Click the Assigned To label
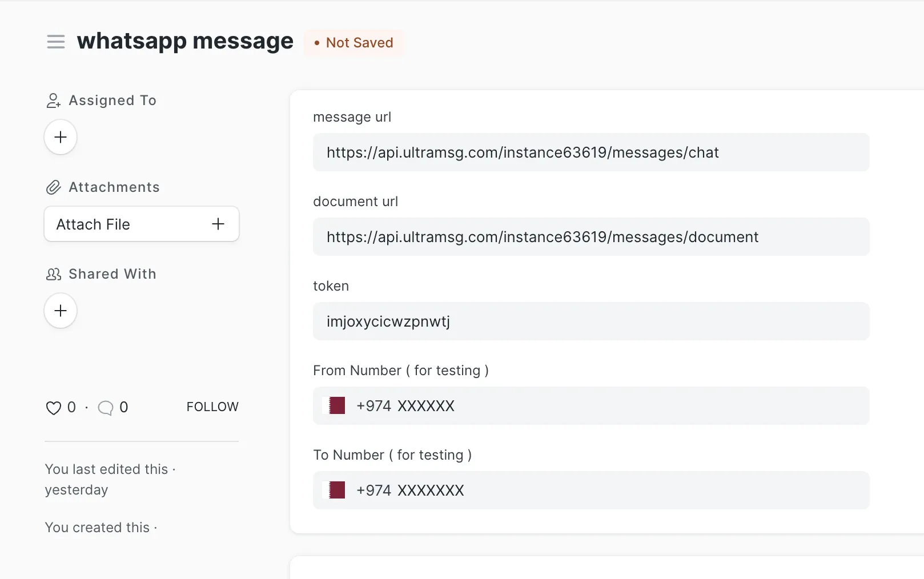Viewport: 924px width, 579px height. [x=113, y=100]
